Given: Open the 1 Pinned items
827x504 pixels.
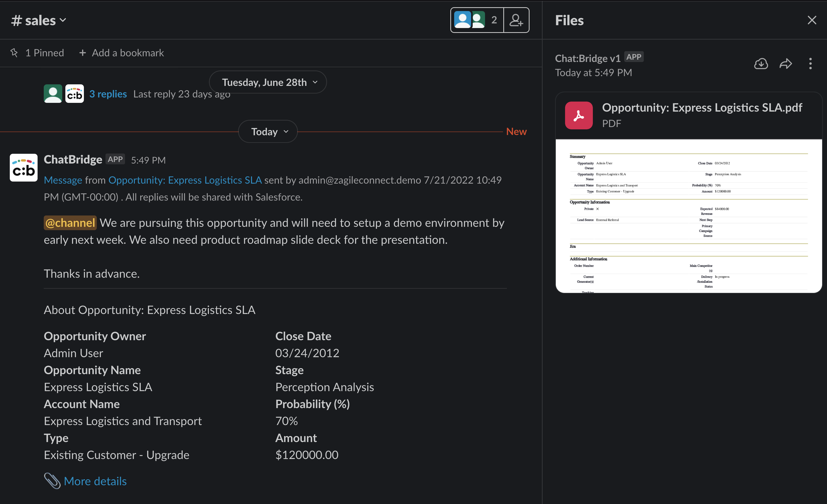Looking at the screenshot, I should (x=44, y=53).
